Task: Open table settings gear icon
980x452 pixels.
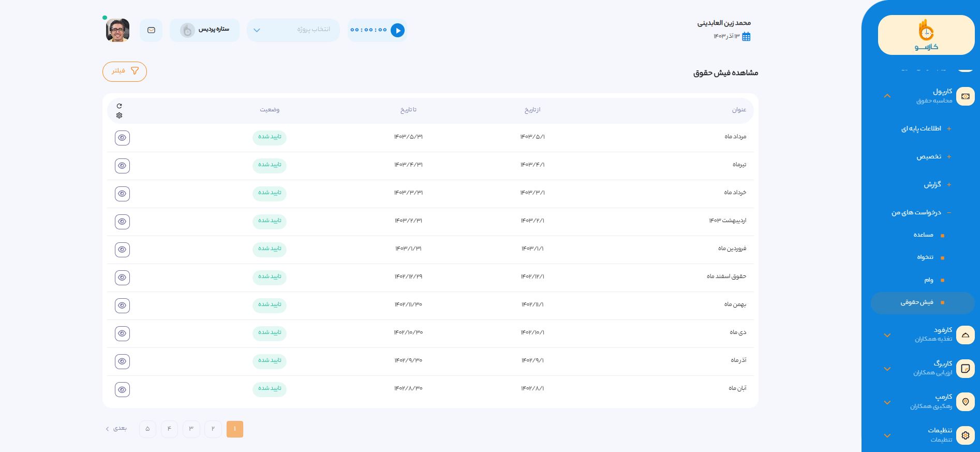Action: click(120, 115)
